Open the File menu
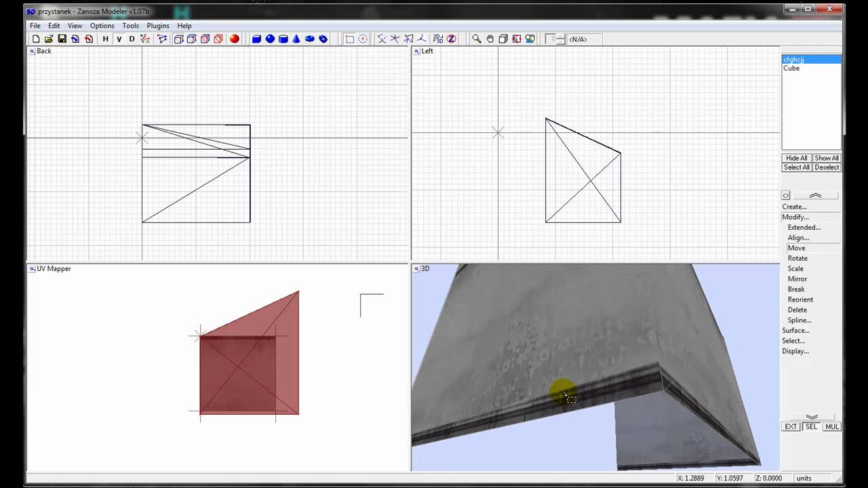The image size is (868, 488). 35,26
